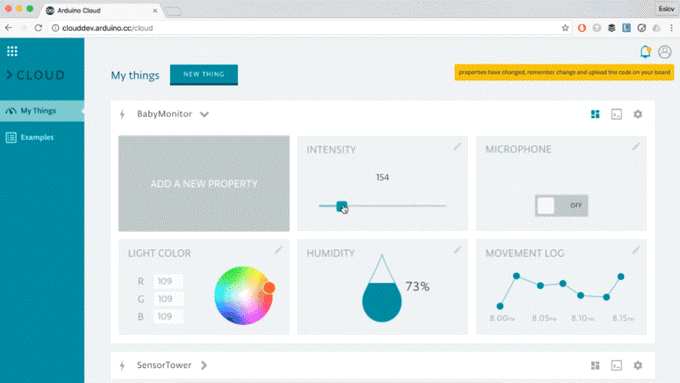Open SensorTower settings gear
This screenshot has width=680, height=383.
click(638, 365)
